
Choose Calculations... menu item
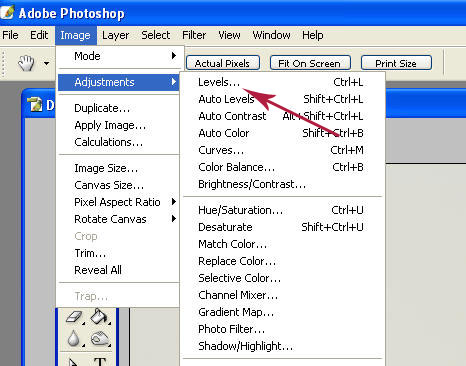[119, 142]
